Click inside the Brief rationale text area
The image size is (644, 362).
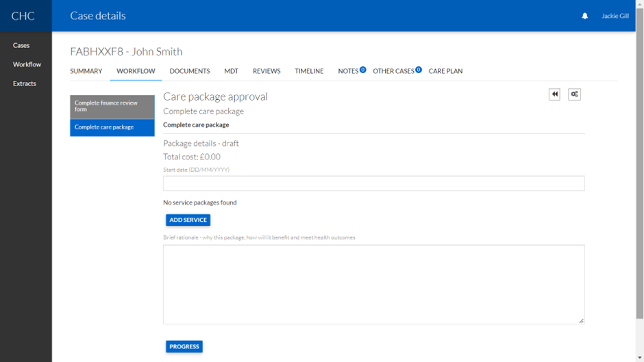[373, 284]
